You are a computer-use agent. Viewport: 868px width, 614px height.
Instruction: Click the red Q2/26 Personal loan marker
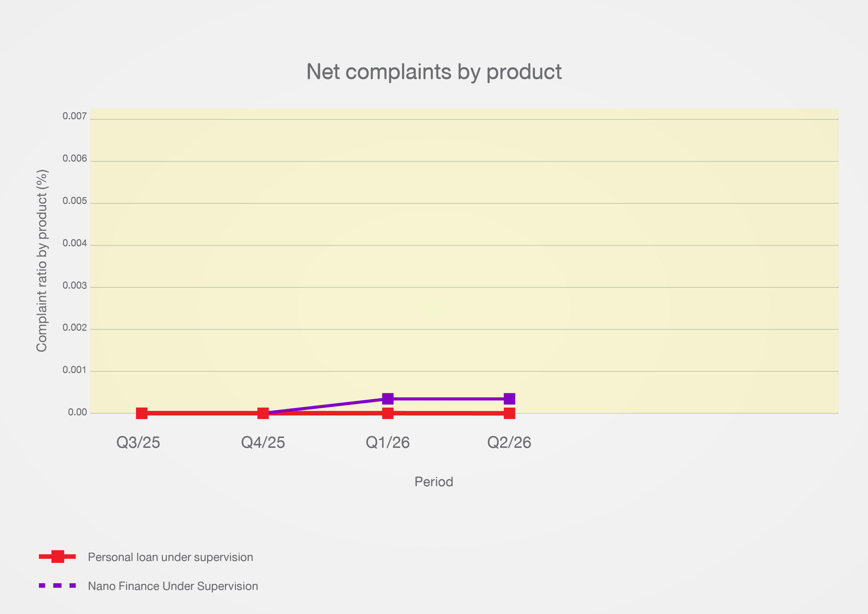(509, 413)
